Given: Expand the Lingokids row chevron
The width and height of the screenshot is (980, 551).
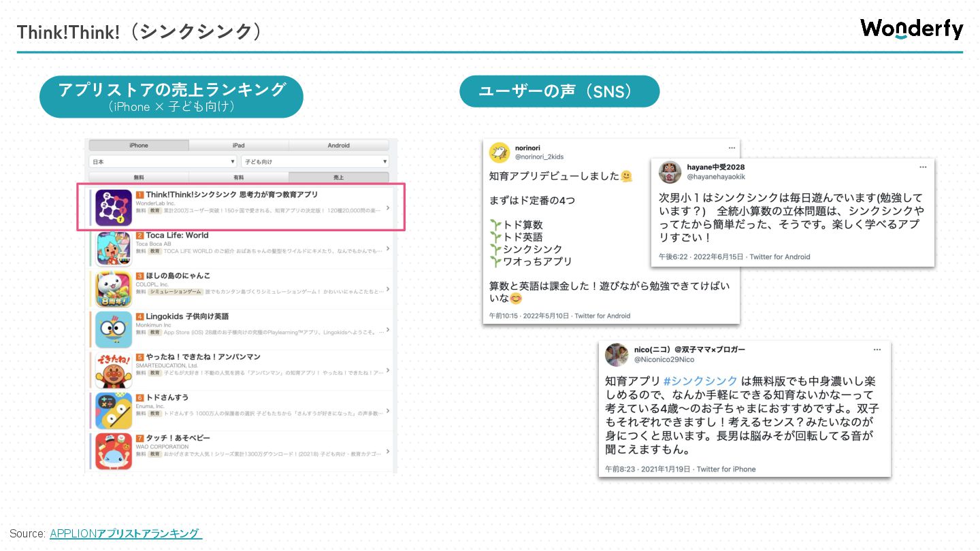Looking at the screenshot, I should pos(388,329).
